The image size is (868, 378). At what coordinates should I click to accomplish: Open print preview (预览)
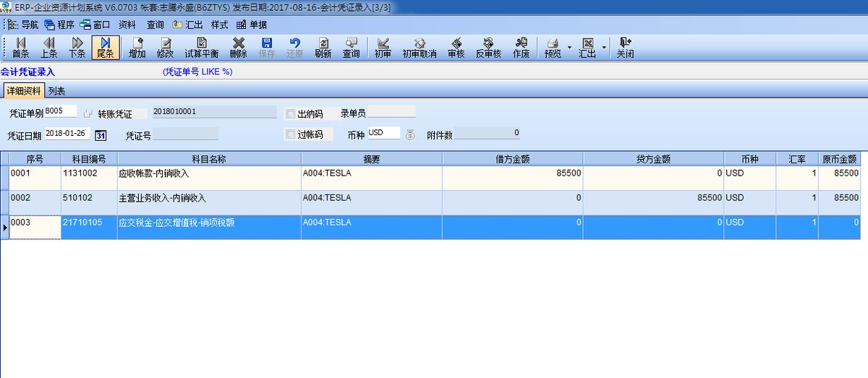tap(553, 48)
